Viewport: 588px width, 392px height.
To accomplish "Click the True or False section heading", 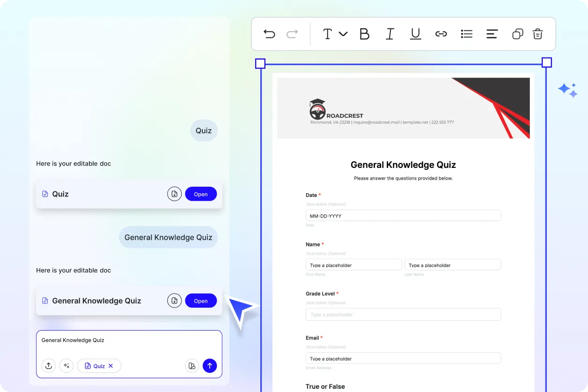I will click(325, 386).
